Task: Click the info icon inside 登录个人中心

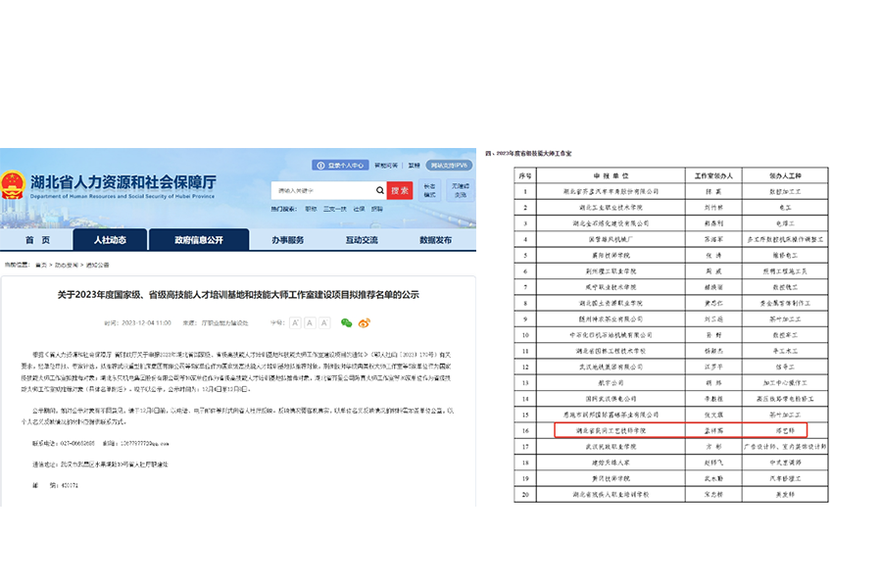Action: click(321, 165)
